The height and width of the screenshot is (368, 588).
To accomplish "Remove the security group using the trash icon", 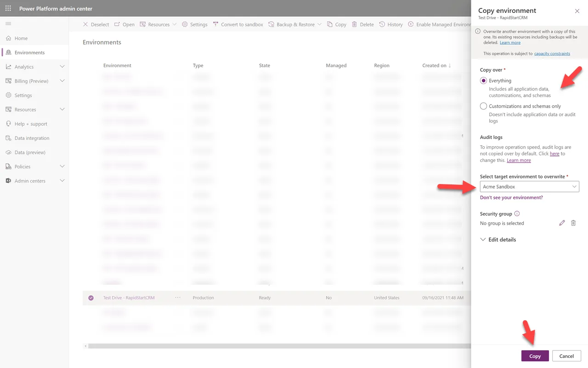I will [x=573, y=223].
